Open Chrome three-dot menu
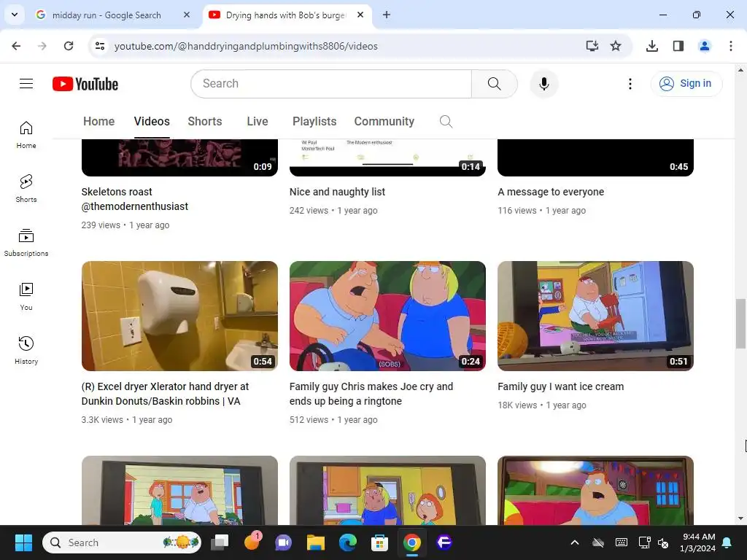This screenshot has width=747, height=560. coord(731,46)
